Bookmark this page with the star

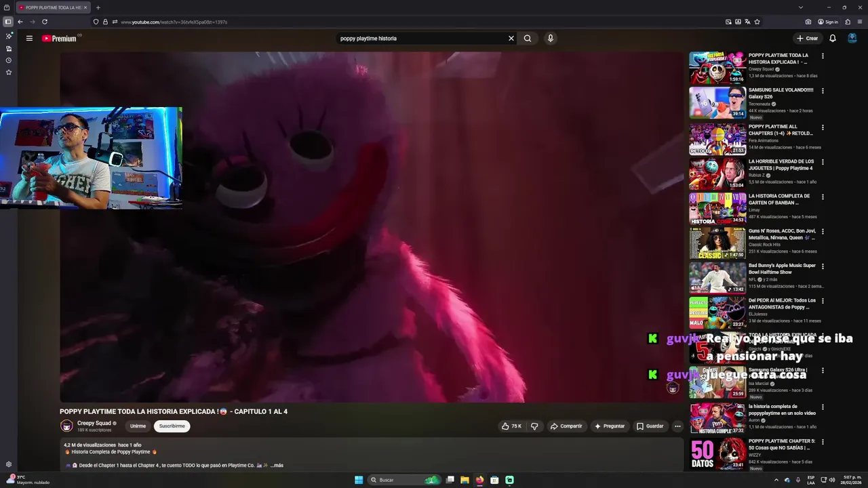757,22
